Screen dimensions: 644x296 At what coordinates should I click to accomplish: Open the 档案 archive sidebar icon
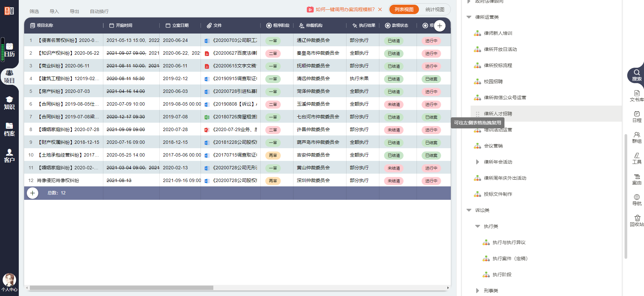click(x=9, y=129)
